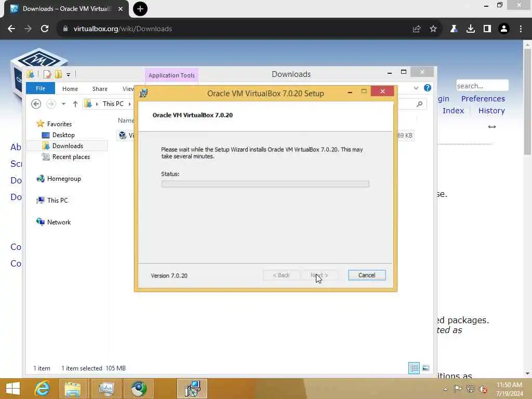Viewport: 532px width, 399px height.
Task: Open a new Chrome tab
Action: coord(140,9)
